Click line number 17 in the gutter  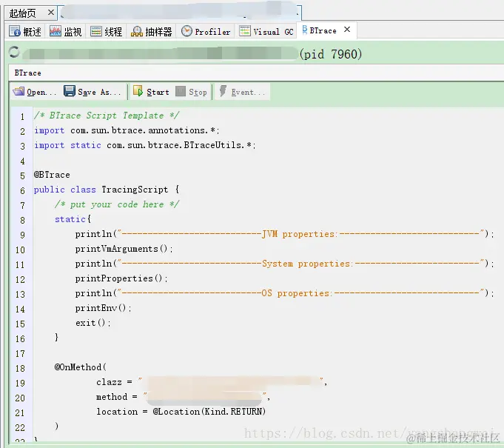(20, 354)
